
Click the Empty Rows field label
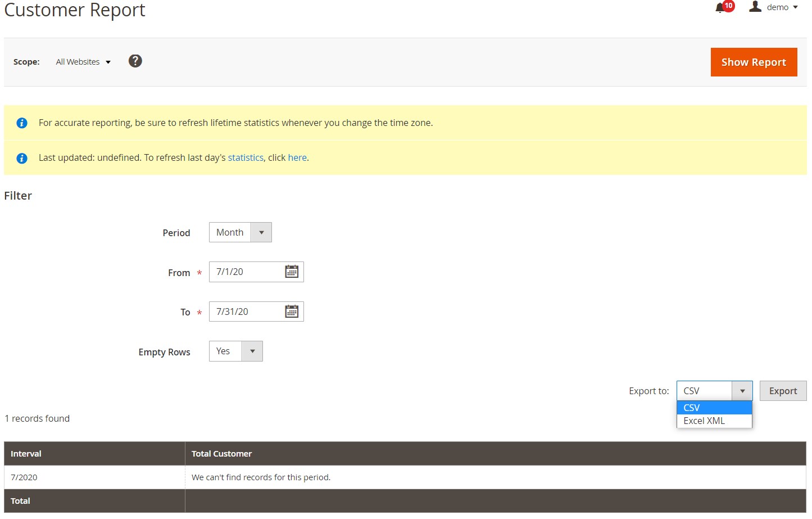(x=164, y=352)
